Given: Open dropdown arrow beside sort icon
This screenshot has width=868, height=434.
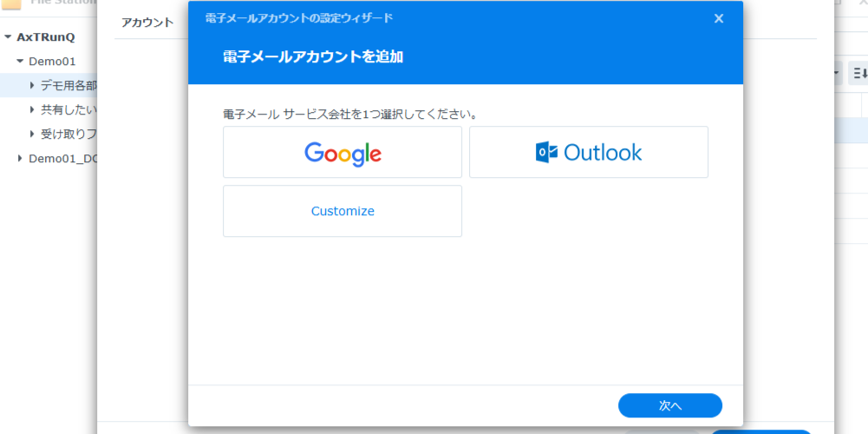Looking at the screenshot, I should click(x=837, y=74).
